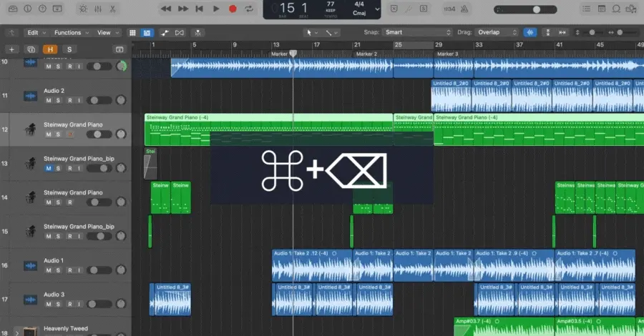Click the Horizontal Auto Zoom icon
Image resolution: width=644 pixels, height=336 pixels.
coord(562,32)
